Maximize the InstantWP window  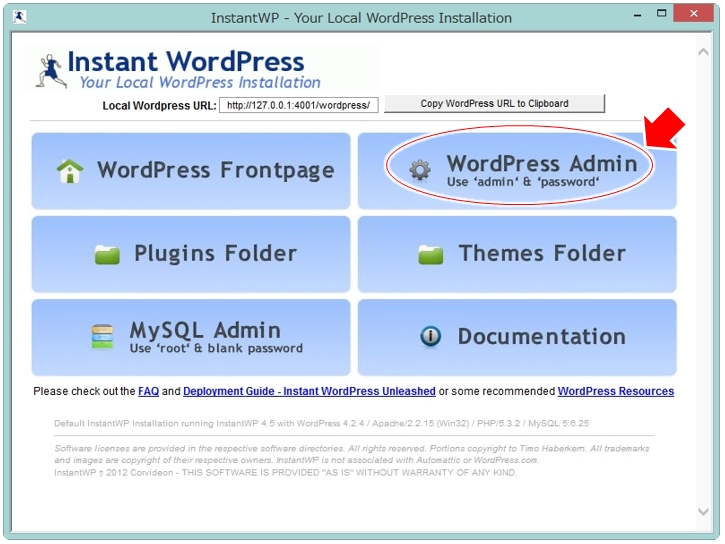pyautogui.click(x=662, y=14)
